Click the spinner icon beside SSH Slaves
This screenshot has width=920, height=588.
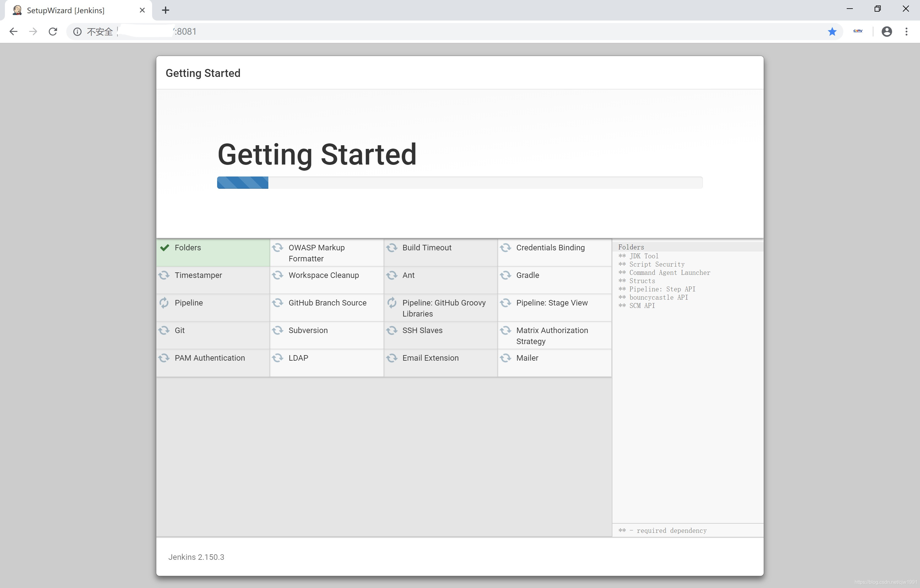pos(392,330)
